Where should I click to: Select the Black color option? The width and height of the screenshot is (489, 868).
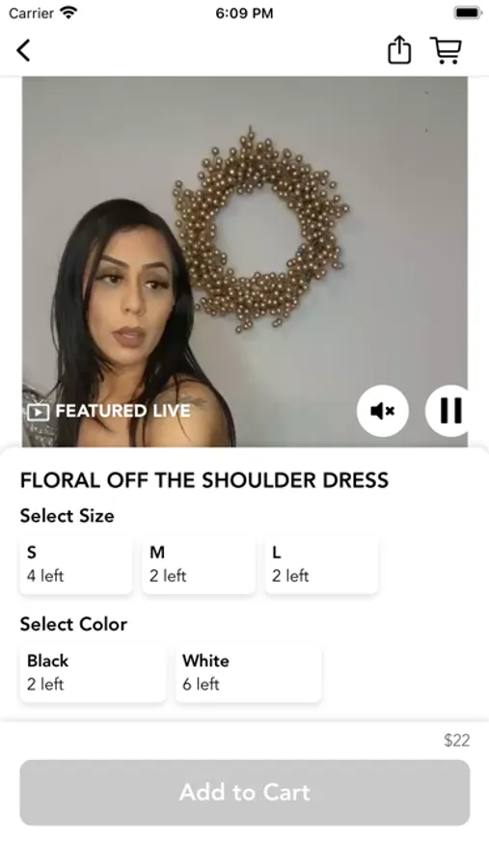[93, 673]
